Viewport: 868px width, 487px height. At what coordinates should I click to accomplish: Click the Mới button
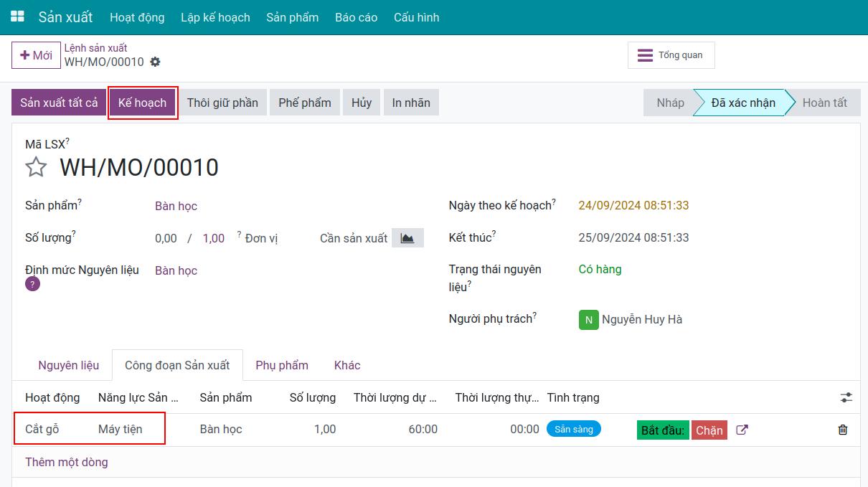tap(36, 55)
